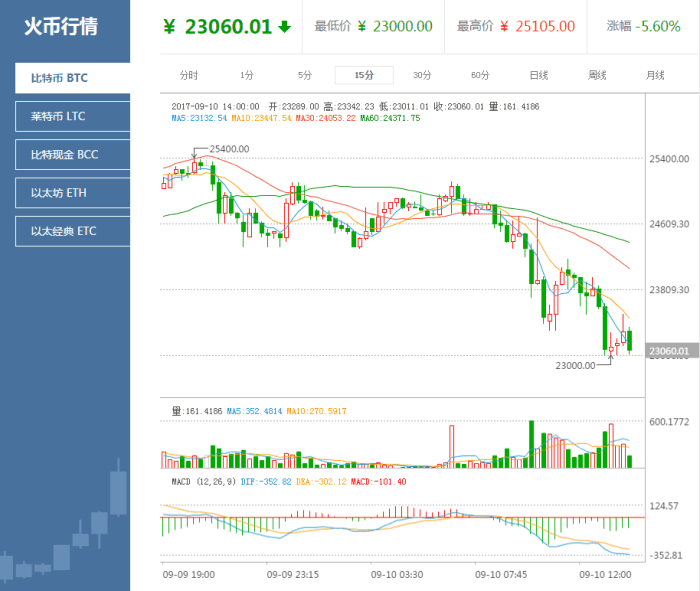Open the 莱特币 LTC market
Viewport: 700px width, 591px height.
(x=73, y=117)
